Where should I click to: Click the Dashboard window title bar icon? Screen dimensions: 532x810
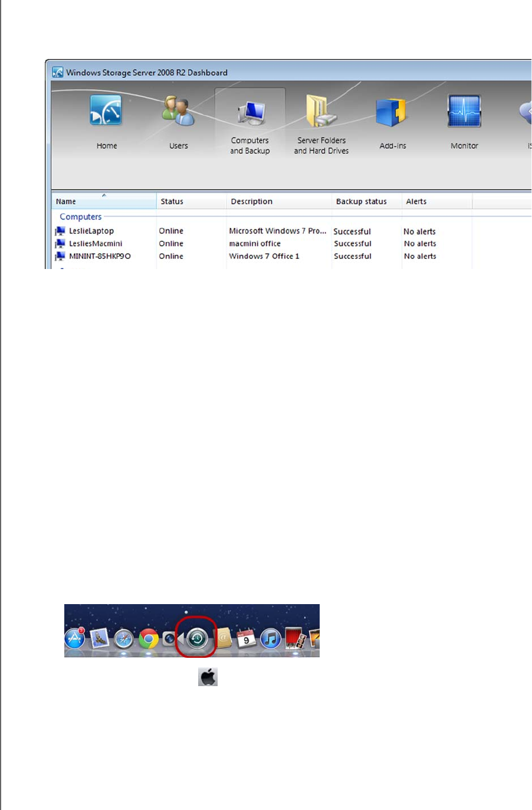coord(57,73)
